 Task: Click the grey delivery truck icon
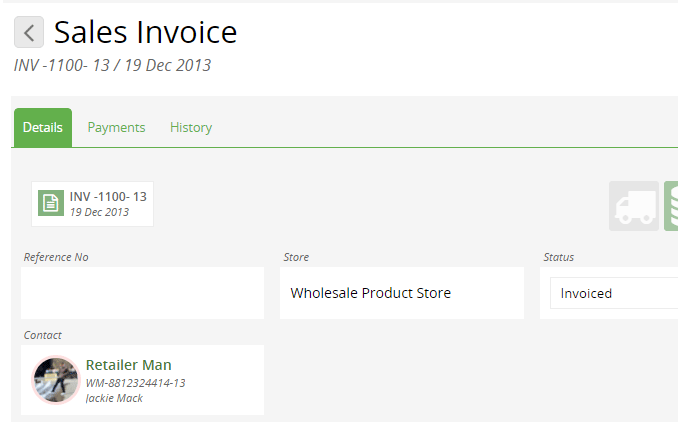click(634, 206)
